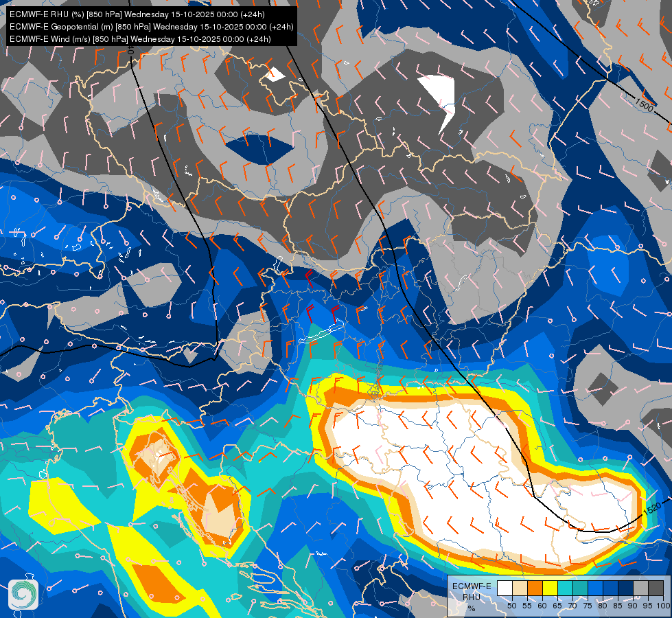This screenshot has height=618, width=672.
Task: Pick the dark gray 95–100 legend swatch
Action: (x=656, y=588)
